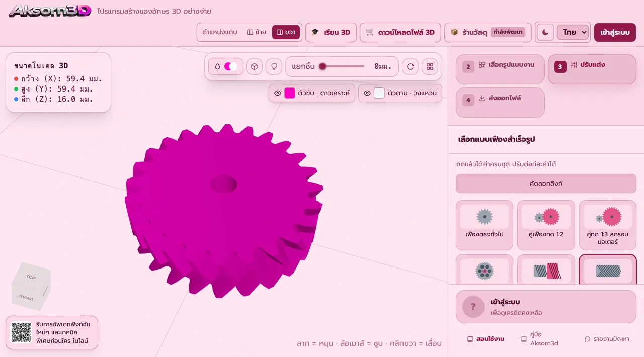Click the package box icon on ร้านวัสดุ

[454, 32]
